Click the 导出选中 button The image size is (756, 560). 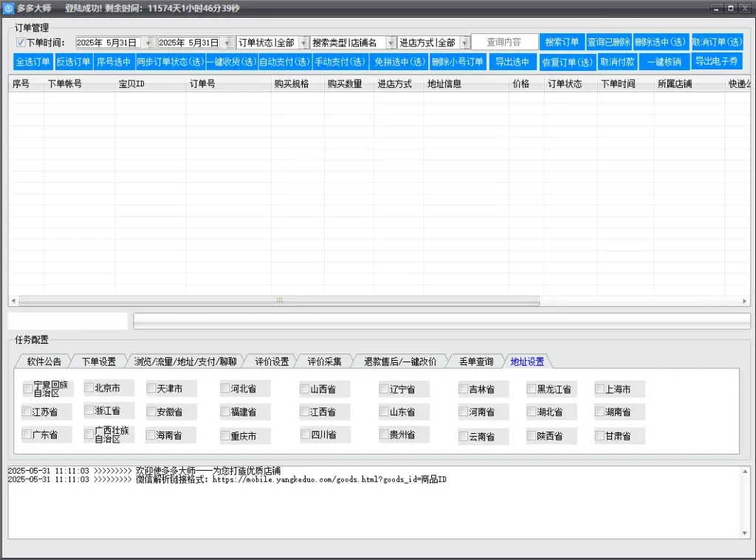512,62
